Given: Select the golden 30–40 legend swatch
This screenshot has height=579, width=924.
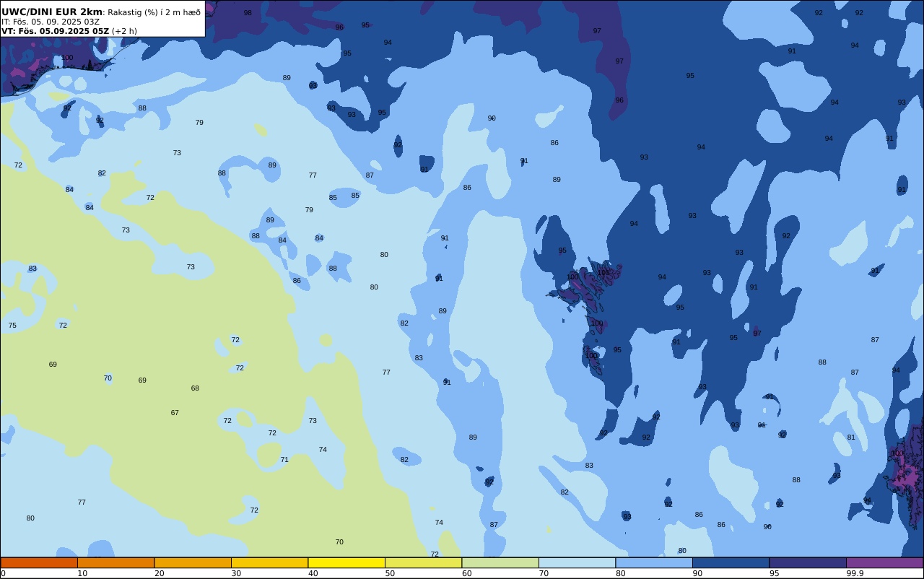Looking at the screenshot, I should coord(269,562).
